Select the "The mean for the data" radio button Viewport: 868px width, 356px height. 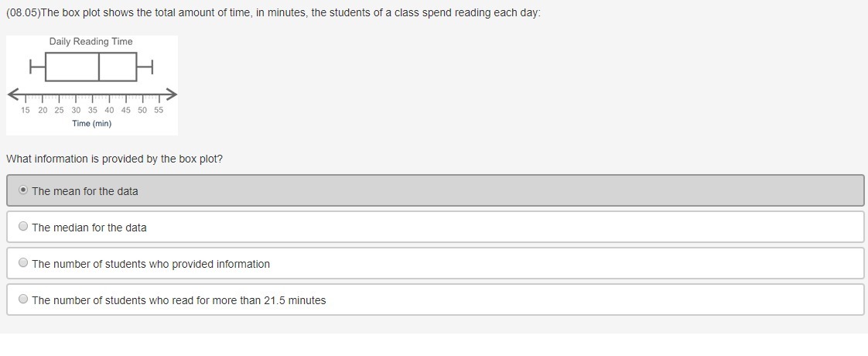tap(24, 190)
